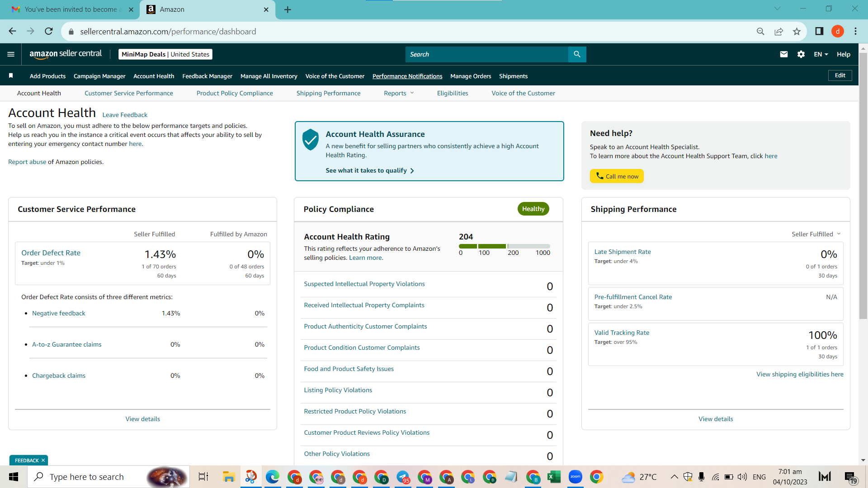Open the EN language dropdown
This screenshot has height=488, width=868.
821,54
